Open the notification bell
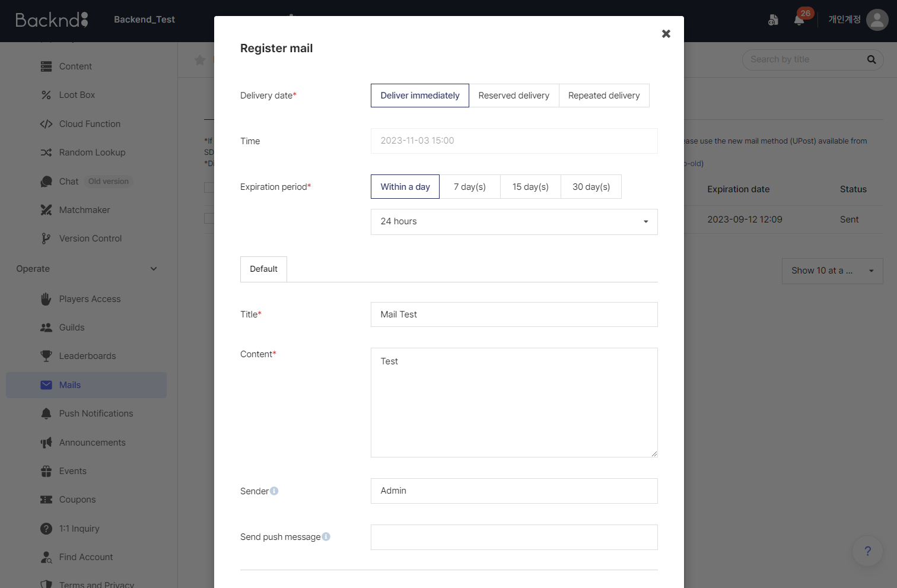Screen dimensions: 897x588 click(x=799, y=20)
